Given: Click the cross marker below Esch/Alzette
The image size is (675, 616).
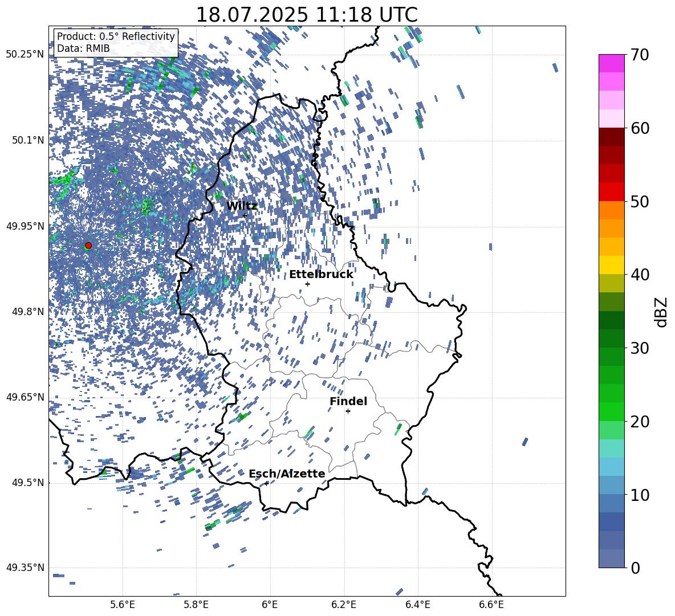Looking at the screenshot, I should [266, 483].
